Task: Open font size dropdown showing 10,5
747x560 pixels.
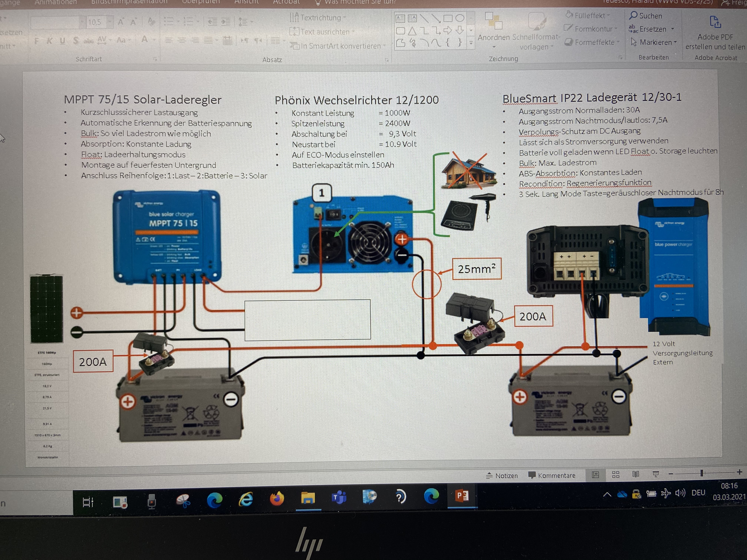Action: pyautogui.click(x=109, y=22)
